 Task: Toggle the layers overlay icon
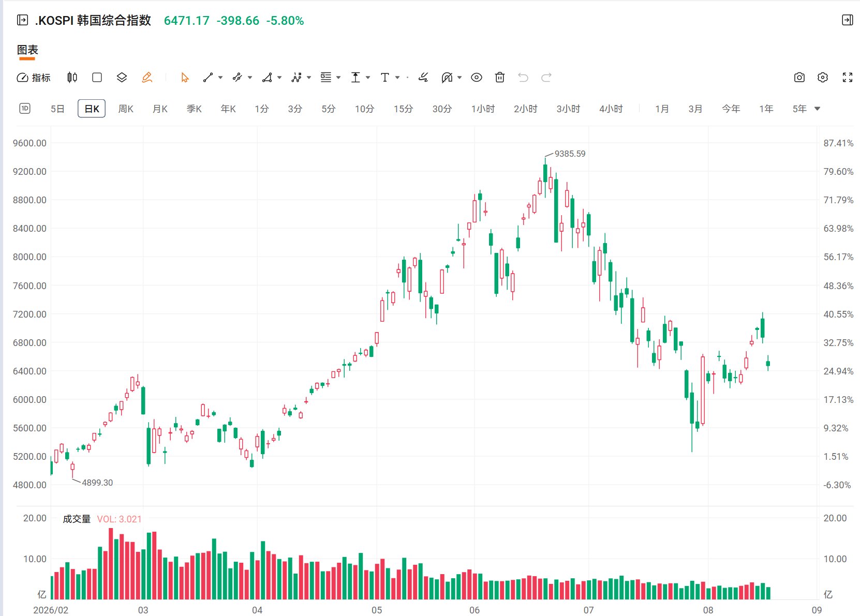[x=122, y=78]
